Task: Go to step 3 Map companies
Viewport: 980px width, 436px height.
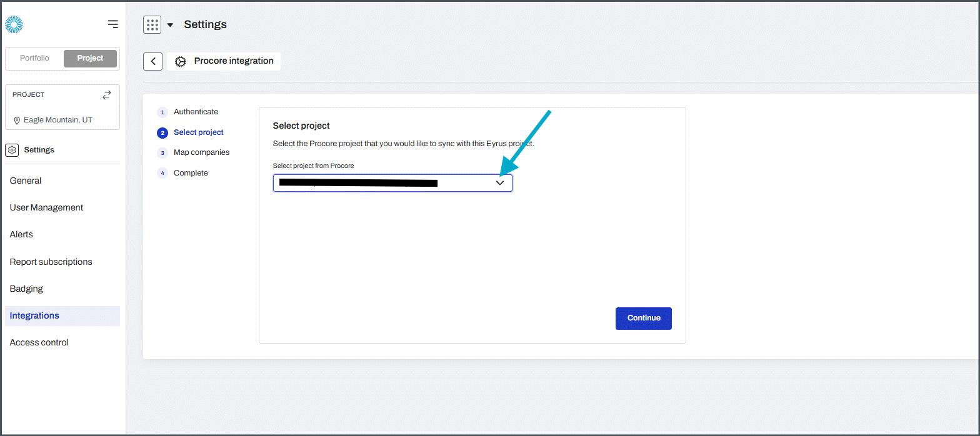Action: click(x=194, y=152)
